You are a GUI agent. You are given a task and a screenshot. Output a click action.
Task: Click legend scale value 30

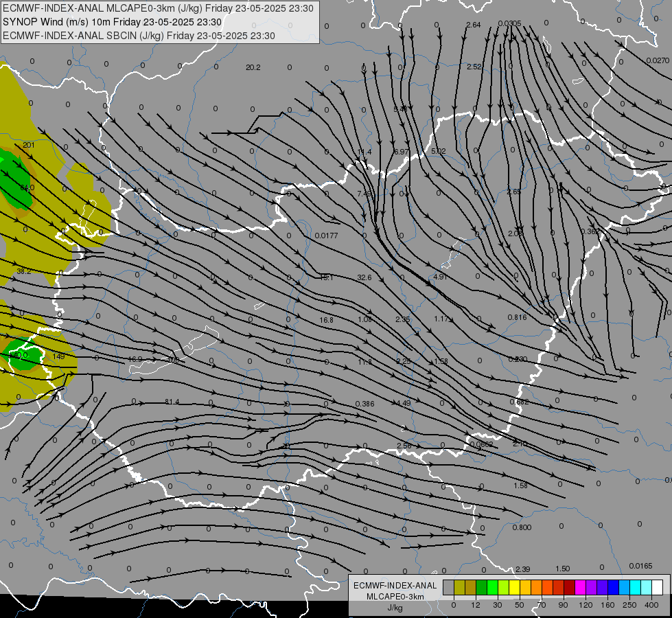pyautogui.click(x=497, y=605)
